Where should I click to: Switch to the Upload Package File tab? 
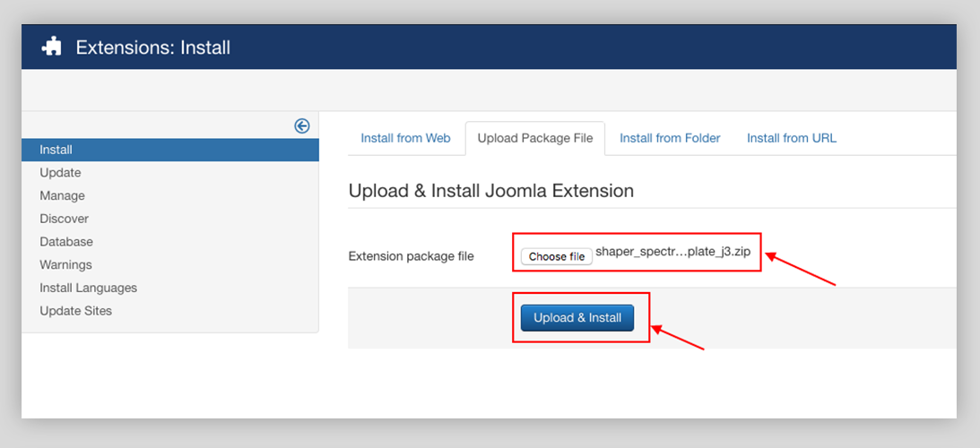tap(535, 138)
